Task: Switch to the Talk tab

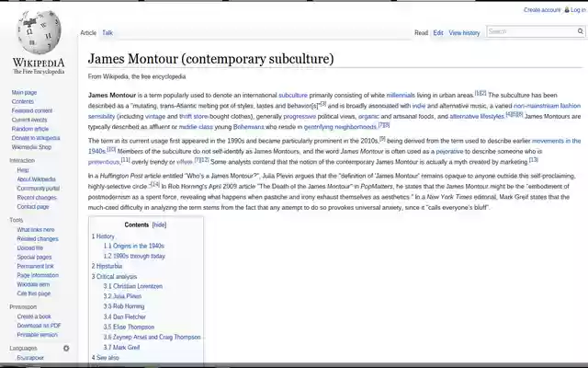Action: (x=107, y=33)
